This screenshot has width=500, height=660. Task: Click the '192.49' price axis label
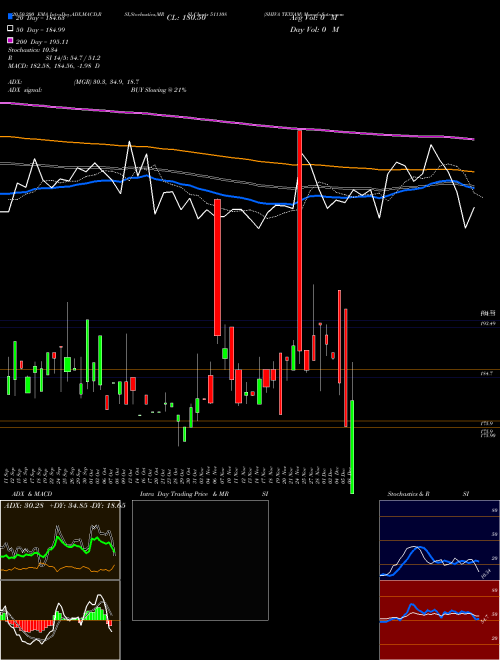488,324
